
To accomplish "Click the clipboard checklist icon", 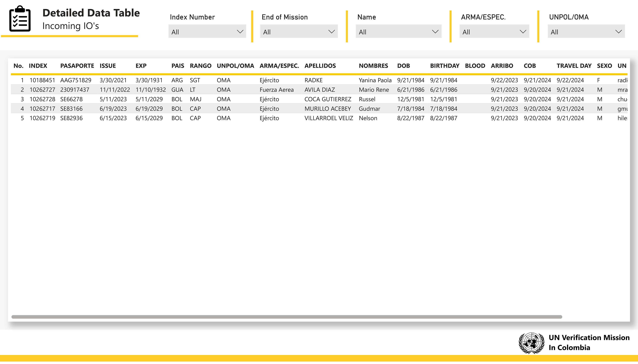I will coord(20,19).
